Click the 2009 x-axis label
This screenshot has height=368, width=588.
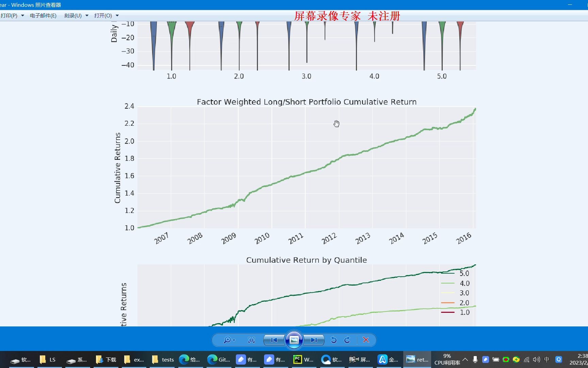coord(229,238)
